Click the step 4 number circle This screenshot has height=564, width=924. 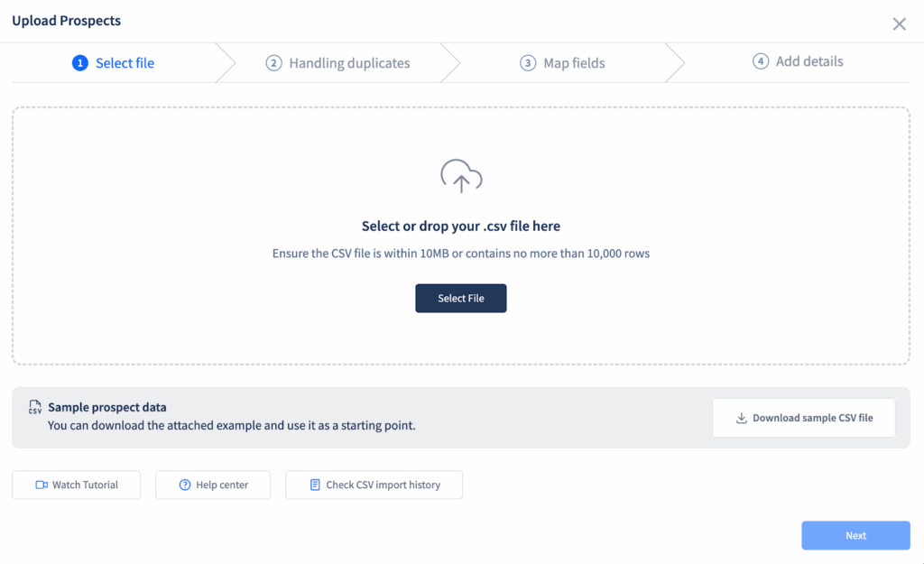click(x=761, y=61)
